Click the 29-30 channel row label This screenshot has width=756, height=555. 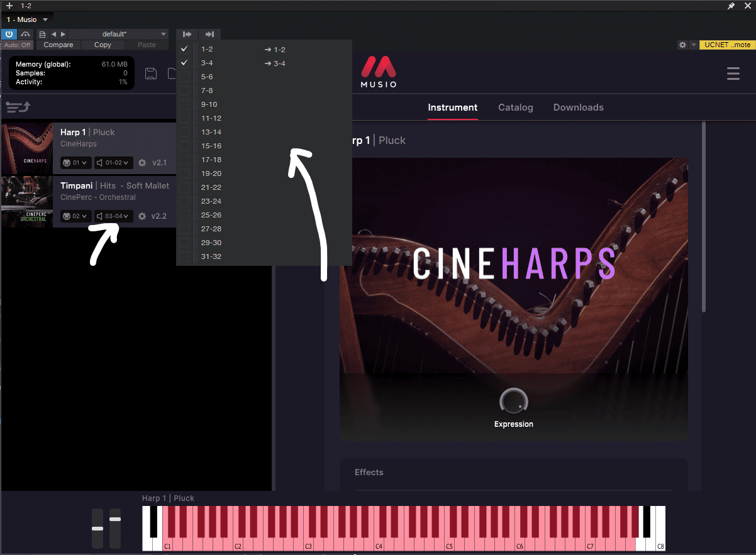(x=211, y=243)
